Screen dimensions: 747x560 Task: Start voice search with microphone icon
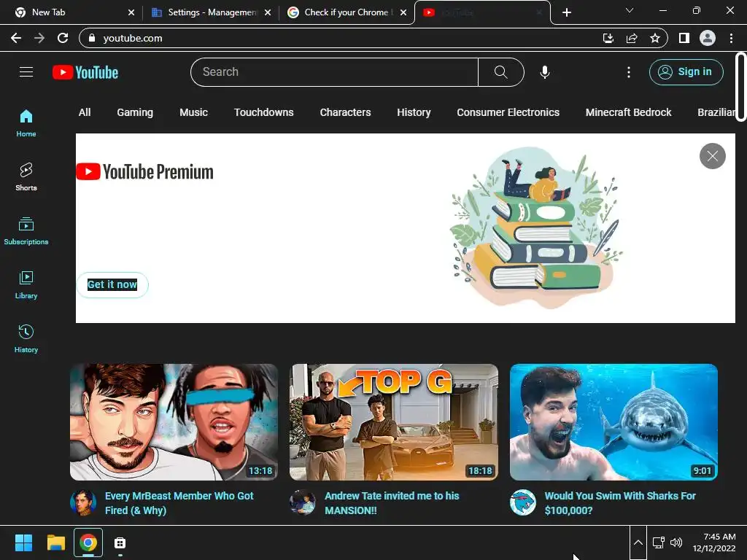544,72
